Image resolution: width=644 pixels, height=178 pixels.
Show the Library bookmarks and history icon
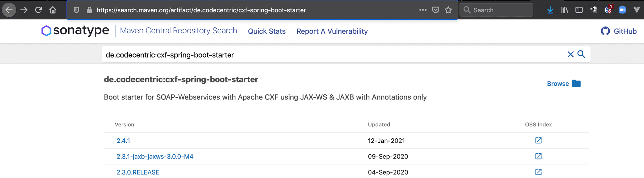pyautogui.click(x=565, y=10)
